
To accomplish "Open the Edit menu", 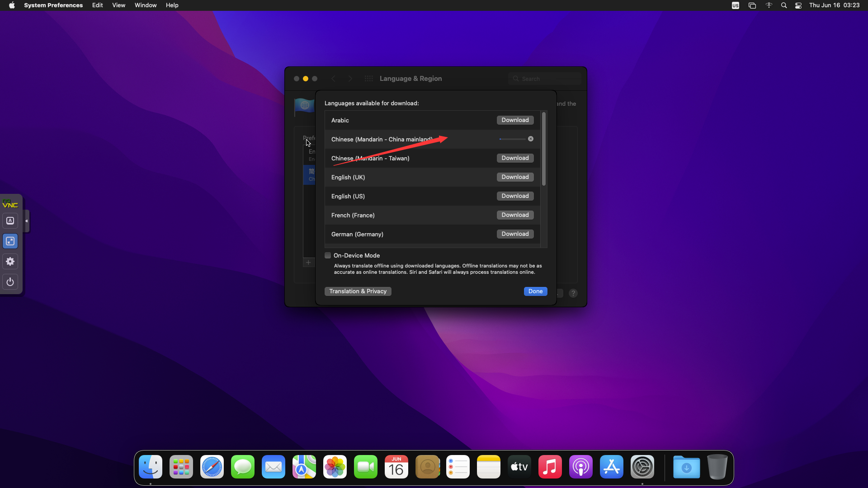I will [x=98, y=5].
